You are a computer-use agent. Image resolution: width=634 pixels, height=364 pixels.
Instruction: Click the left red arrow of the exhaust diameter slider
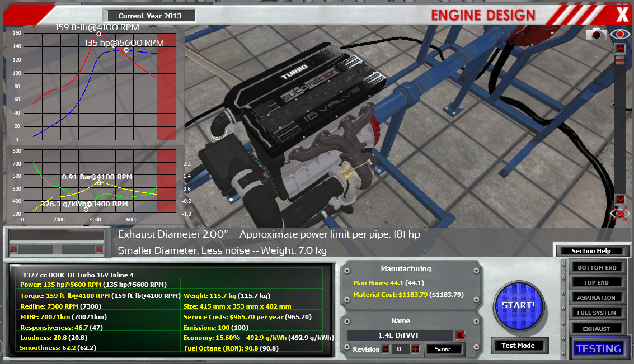pos(14,249)
